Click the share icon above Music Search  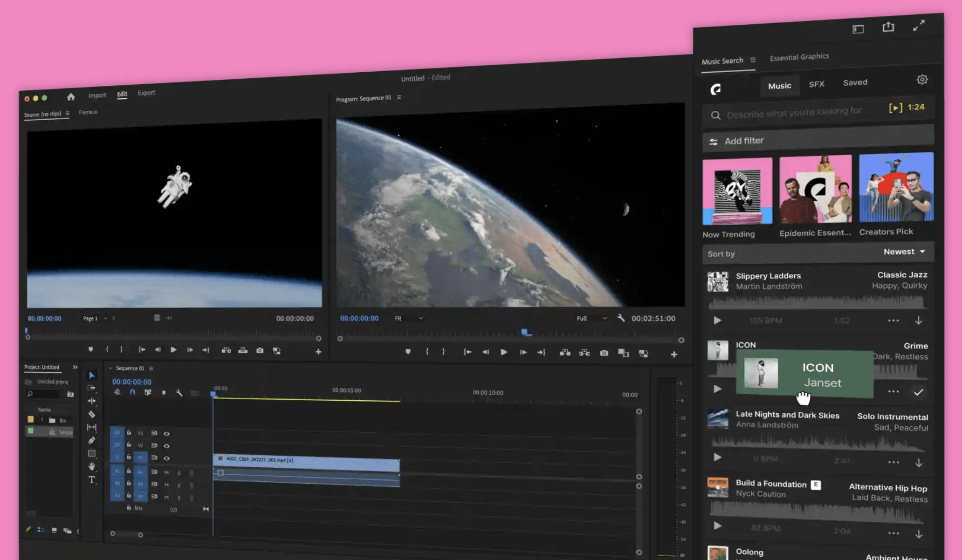[x=888, y=27]
